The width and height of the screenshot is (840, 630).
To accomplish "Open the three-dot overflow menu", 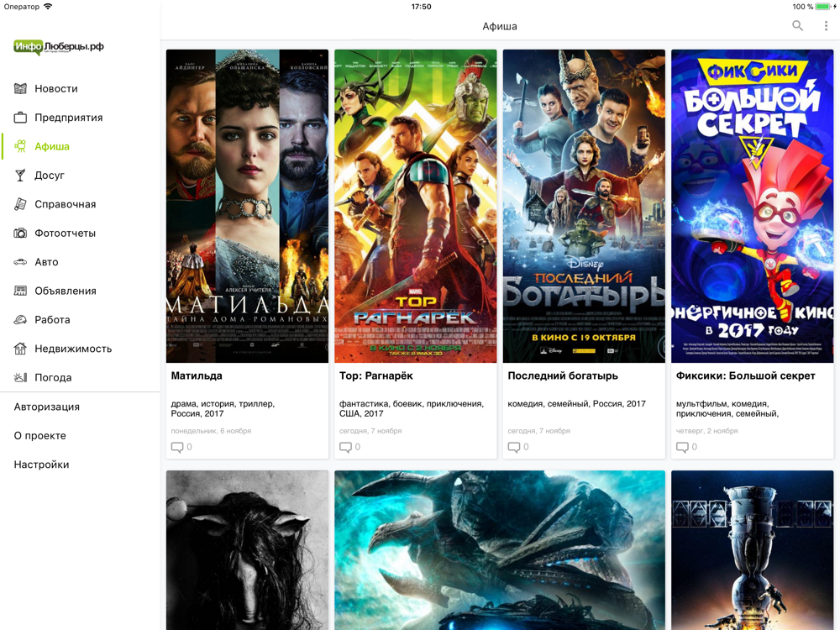I will tap(826, 26).
